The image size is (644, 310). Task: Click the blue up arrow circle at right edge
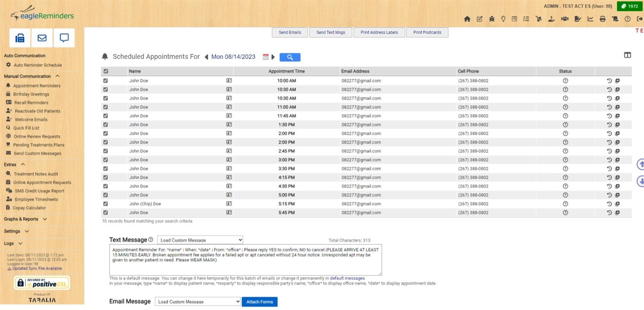[641, 164]
